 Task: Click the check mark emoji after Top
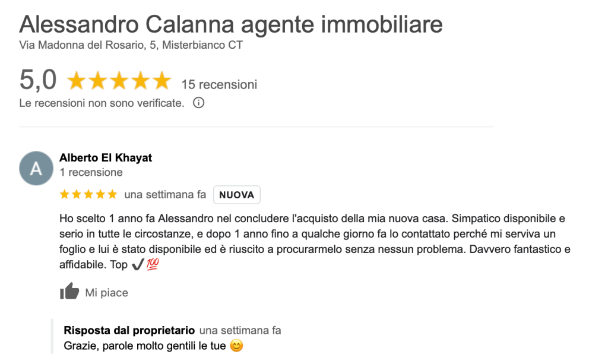click(137, 265)
